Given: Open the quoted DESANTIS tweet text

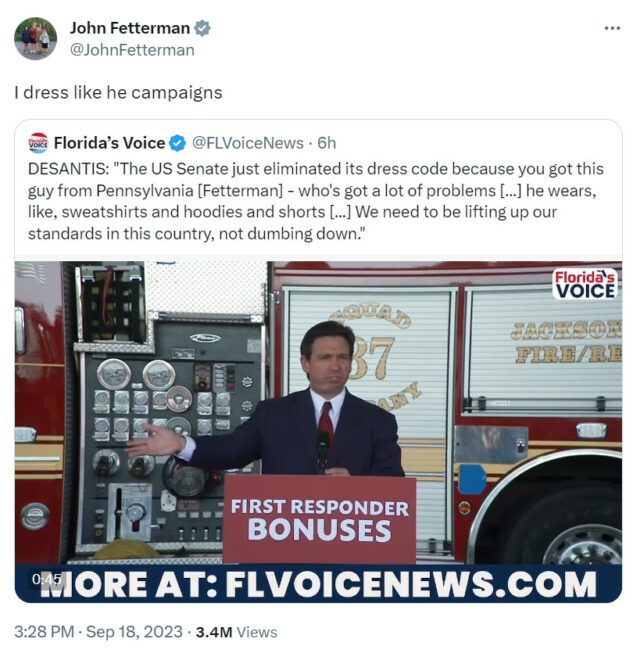Looking at the screenshot, I should click(316, 201).
